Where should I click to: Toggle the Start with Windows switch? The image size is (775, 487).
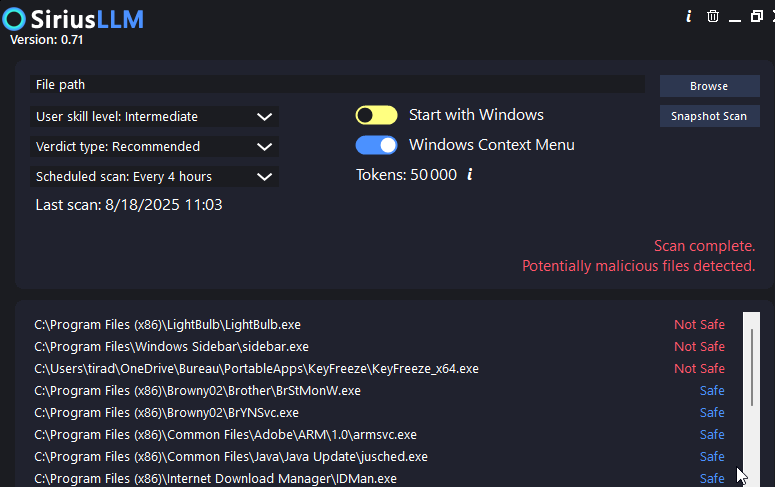(x=377, y=115)
